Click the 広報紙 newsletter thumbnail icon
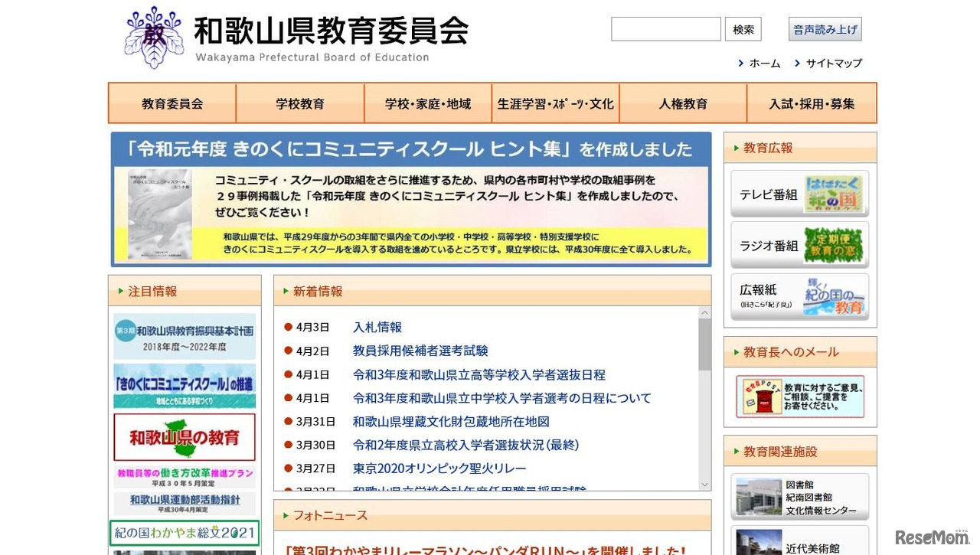 click(835, 298)
